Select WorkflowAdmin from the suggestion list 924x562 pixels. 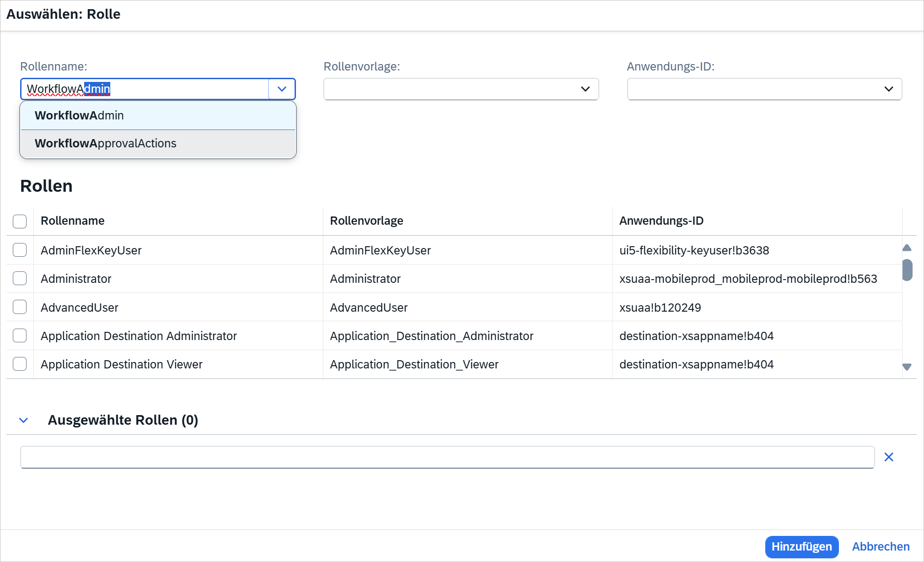point(158,115)
